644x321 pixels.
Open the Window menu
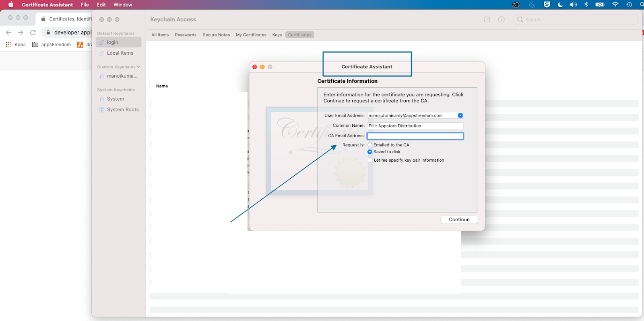[x=123, y=4]
